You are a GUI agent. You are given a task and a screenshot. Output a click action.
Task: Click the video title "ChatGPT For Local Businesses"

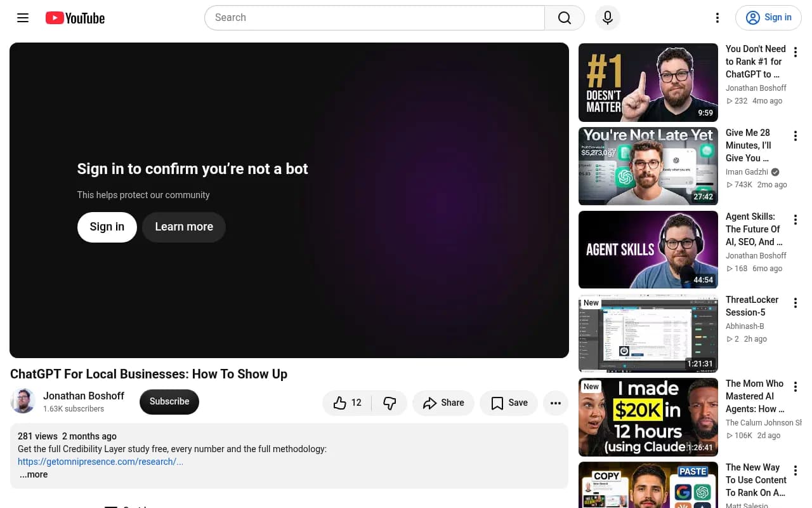[x=148, y=374]
